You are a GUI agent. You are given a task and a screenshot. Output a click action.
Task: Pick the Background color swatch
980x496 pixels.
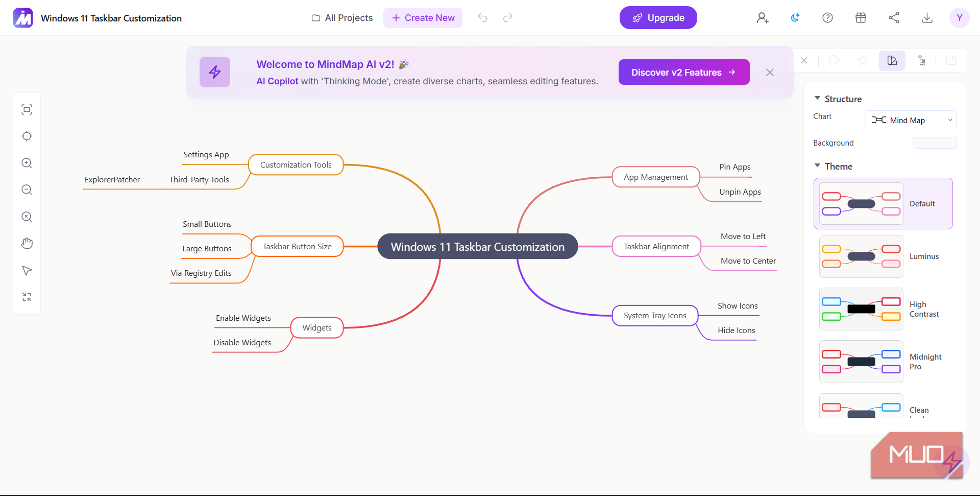[x=934, y=143]
